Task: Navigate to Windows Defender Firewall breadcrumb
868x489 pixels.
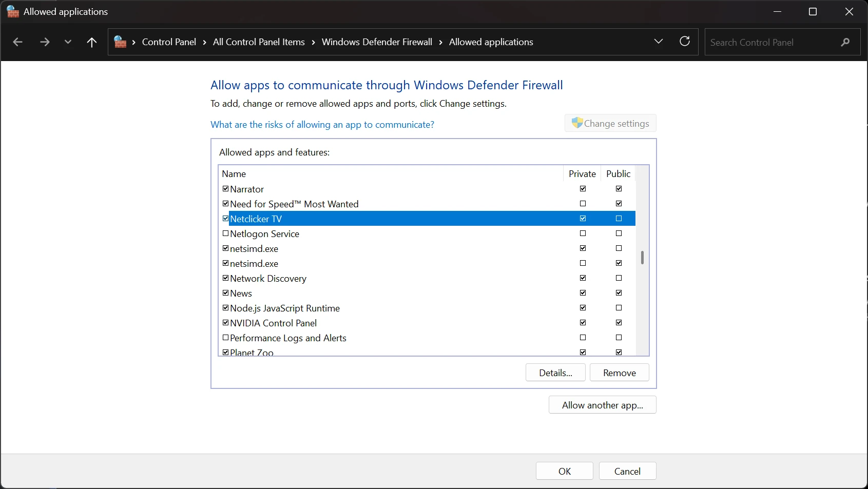Action: [377, 42]
